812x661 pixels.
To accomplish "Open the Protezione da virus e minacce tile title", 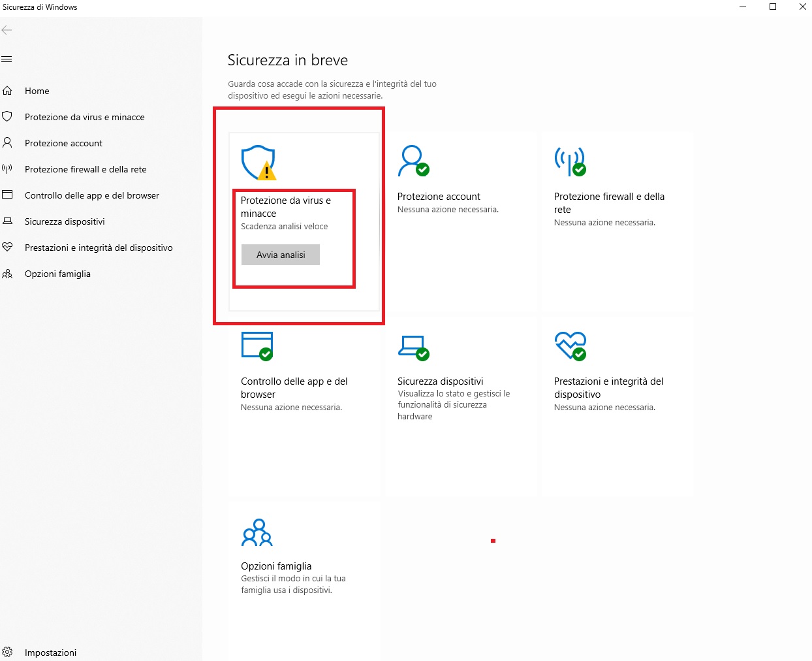I will point(286,207).
